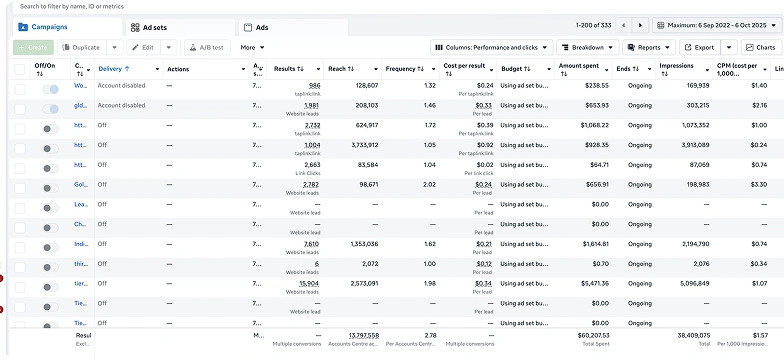The width and height of the screenshot is (784, 360).
Task: Expand Columns: Performance and clicks dropdown
Action: 492,48
